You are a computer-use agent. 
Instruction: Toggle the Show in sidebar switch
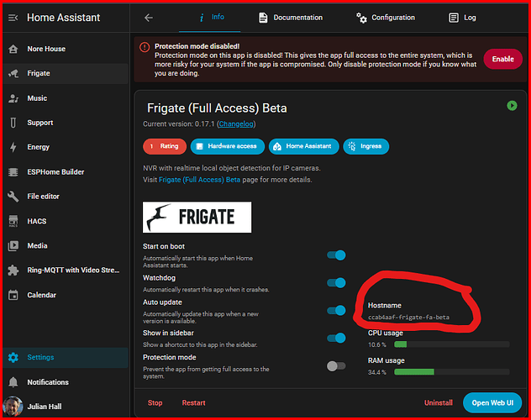pos(336,338)
